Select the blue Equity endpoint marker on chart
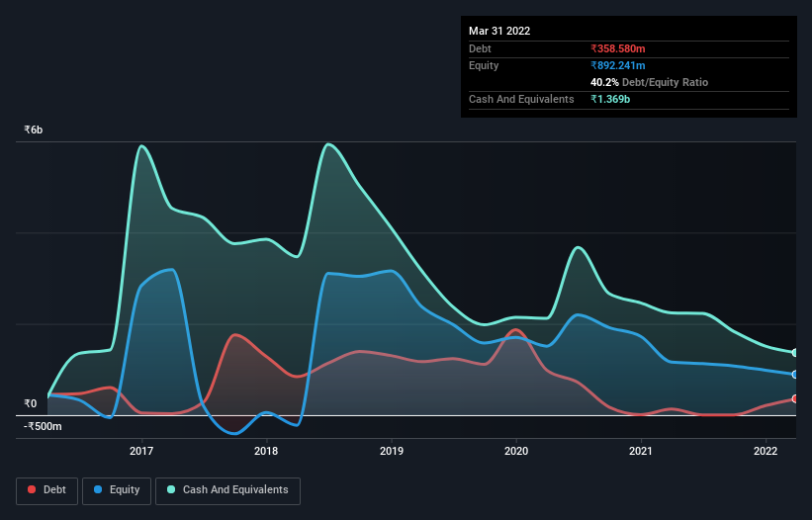The width and height of the screenshot is (812, 520). pyautogui.click(x=795, y=375)
